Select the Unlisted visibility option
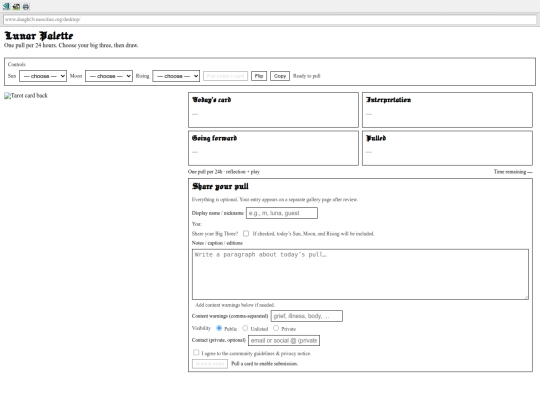 tap(245, 328)
